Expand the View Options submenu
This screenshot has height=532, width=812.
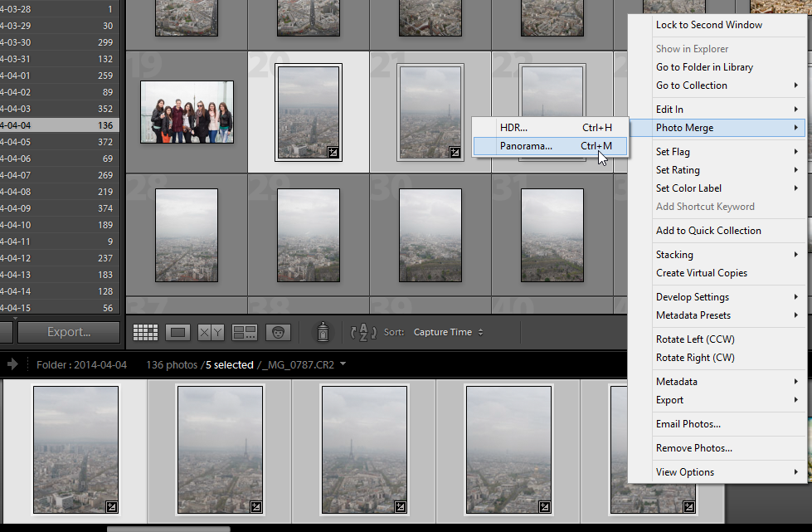tap(796, 472)
